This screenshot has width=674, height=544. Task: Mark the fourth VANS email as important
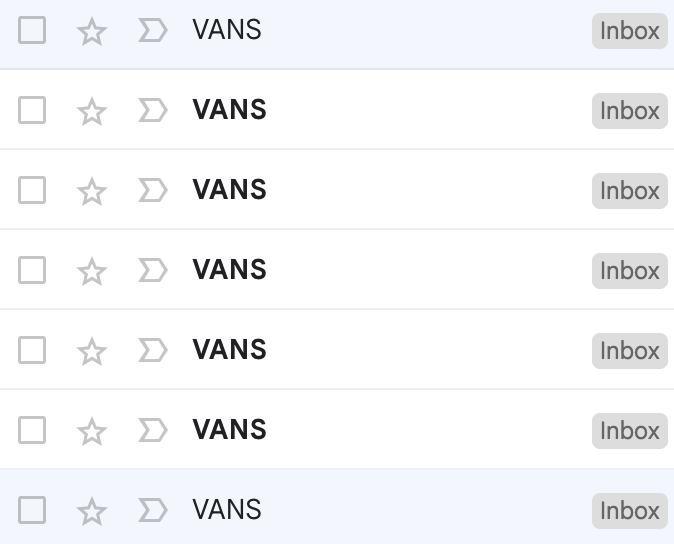(x=152, y=270)
